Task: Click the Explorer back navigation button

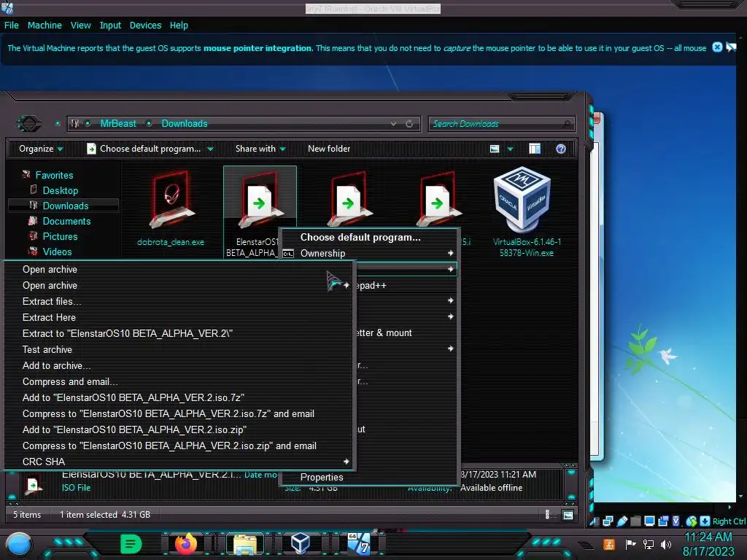Action: tap(29, 124)
